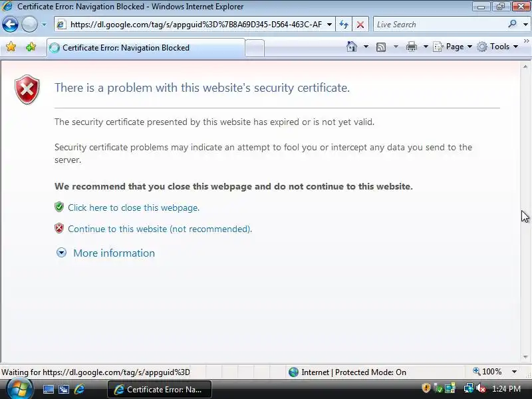Image resolution: width=532 pixels, height=399 pixels.
Task: Click the scrollbar down arrow
Action: coord(525,356)
